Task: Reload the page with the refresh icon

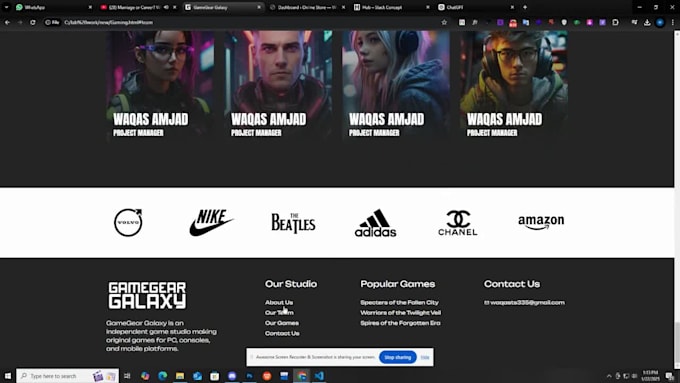Action: pyautogui.click(x=33, y=22)
